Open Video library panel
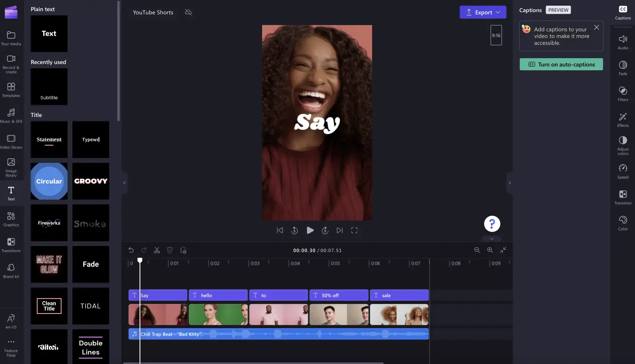This screenshot has height=364, width=635. [x=11, y=142]
